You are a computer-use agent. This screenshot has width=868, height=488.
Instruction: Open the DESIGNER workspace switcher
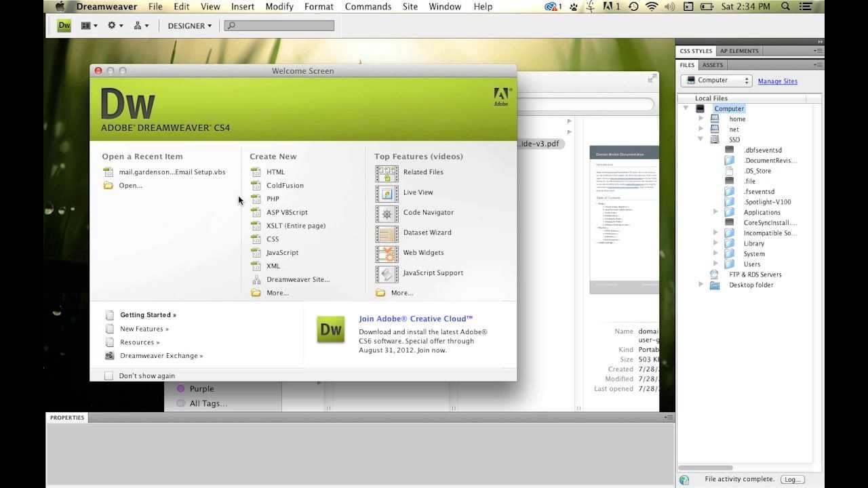point(190,26)
